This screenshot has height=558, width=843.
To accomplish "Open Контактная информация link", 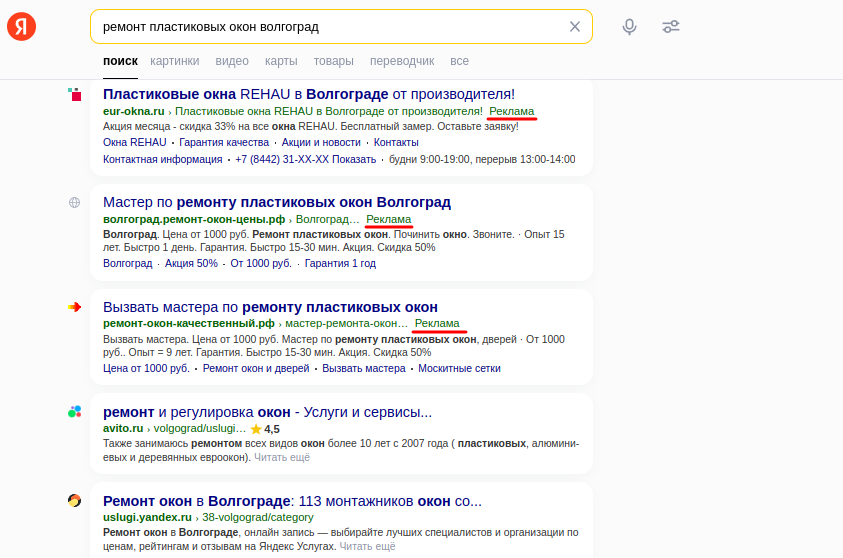I will point(163,159).
